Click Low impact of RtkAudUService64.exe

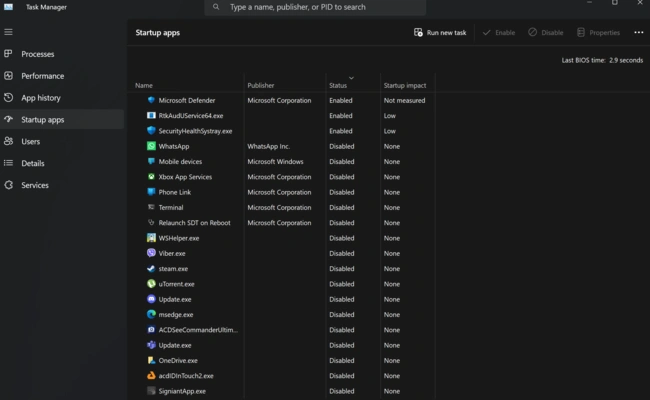tap(389, 115)
